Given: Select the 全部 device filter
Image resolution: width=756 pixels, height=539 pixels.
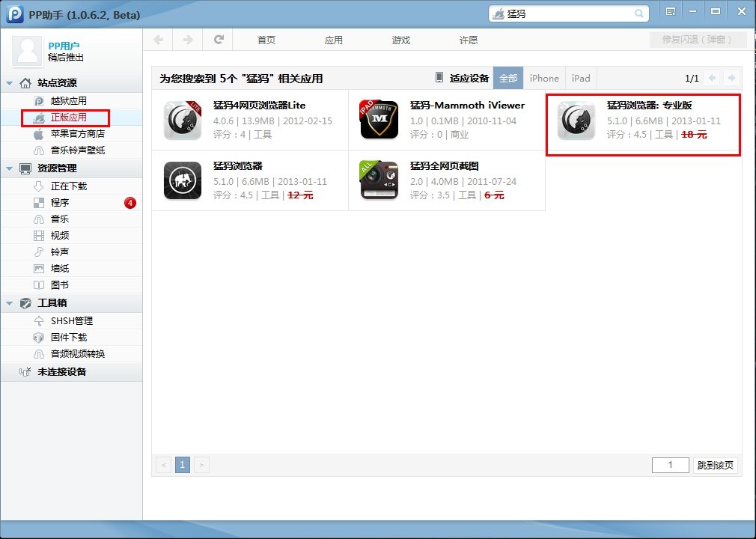Looking at the screenshot, I should coord(508,78).
